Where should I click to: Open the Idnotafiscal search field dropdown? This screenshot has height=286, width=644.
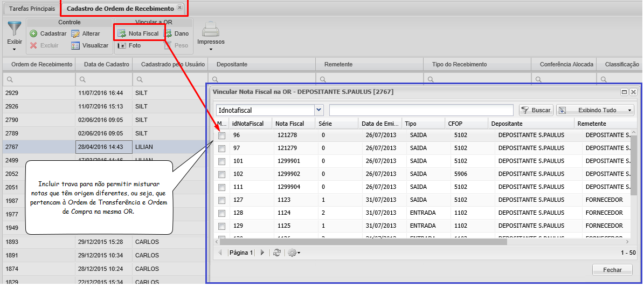[319, 110]
